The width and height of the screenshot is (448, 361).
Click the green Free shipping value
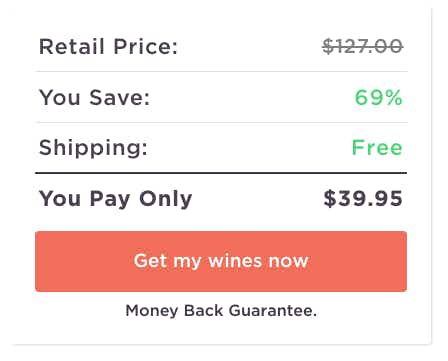[x=377, y=147]
